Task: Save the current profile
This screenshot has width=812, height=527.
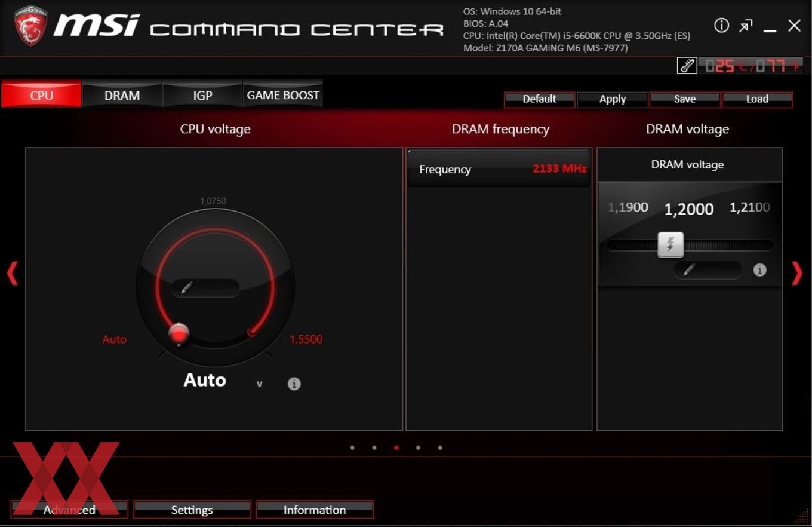Action: click(x=685, y=99)
